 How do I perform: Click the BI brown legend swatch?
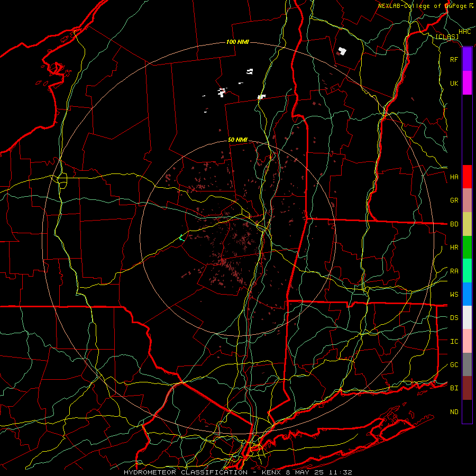pos(467,388)
